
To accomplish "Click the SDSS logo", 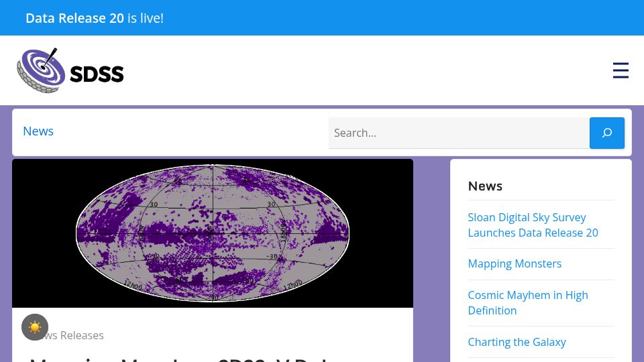I will click(70, 70).
